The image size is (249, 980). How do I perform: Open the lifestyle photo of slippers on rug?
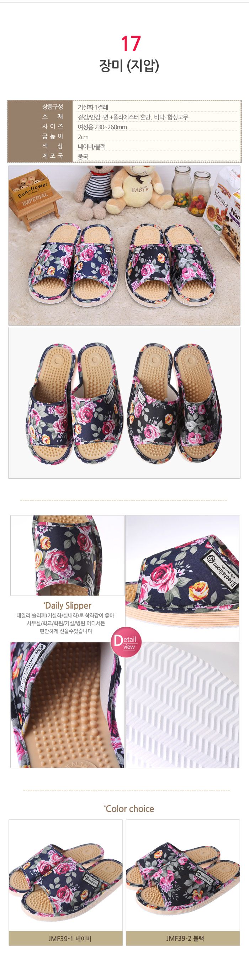point(124,245)
